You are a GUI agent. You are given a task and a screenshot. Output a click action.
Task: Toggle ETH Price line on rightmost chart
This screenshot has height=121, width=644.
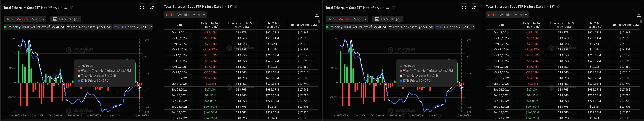click(x=455, y=27)
